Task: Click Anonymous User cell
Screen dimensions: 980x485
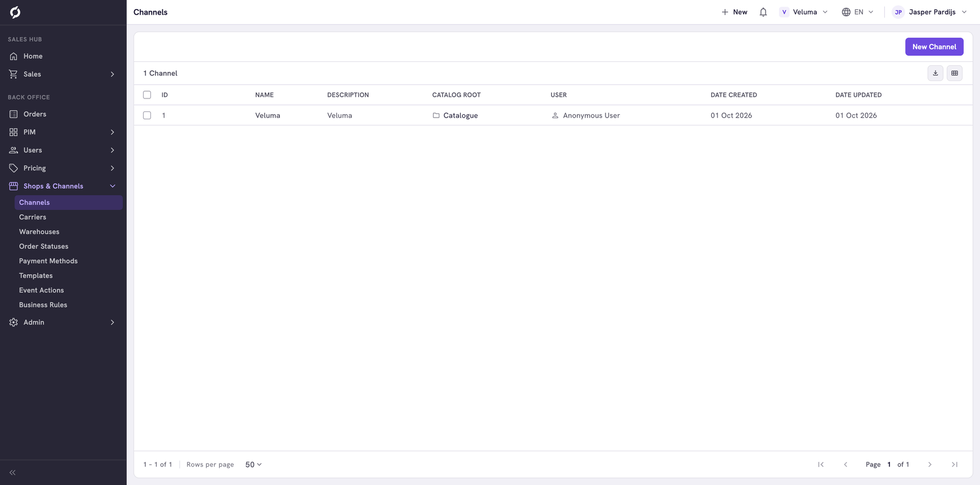Action: [591, 115]
